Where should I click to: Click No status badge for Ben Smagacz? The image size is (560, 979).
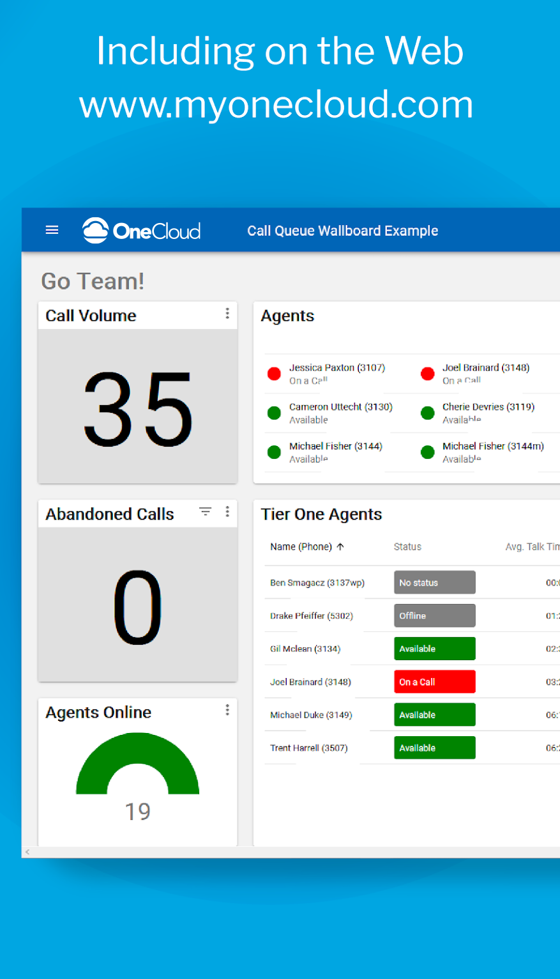point(435,583)
